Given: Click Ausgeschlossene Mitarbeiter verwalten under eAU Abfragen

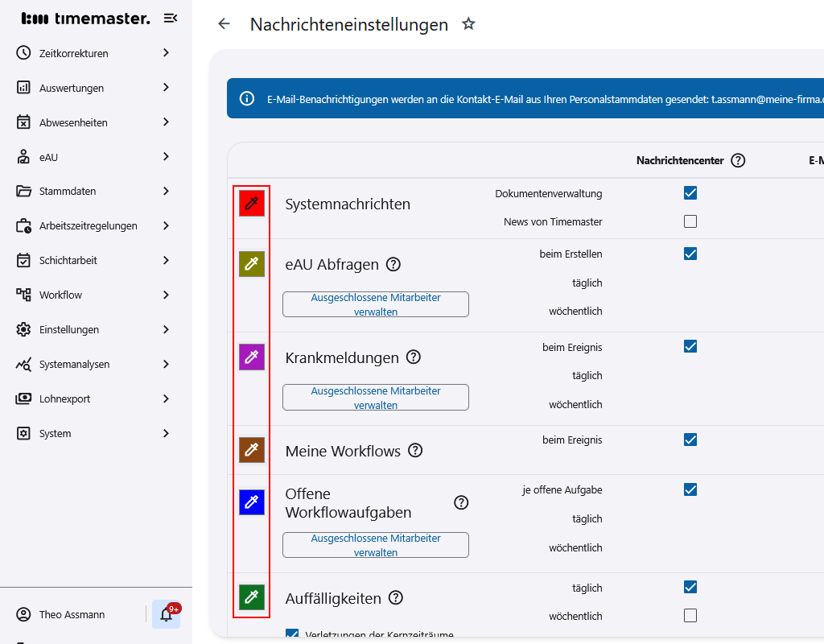Looking at the screenshot, I should tap(375, 304).
